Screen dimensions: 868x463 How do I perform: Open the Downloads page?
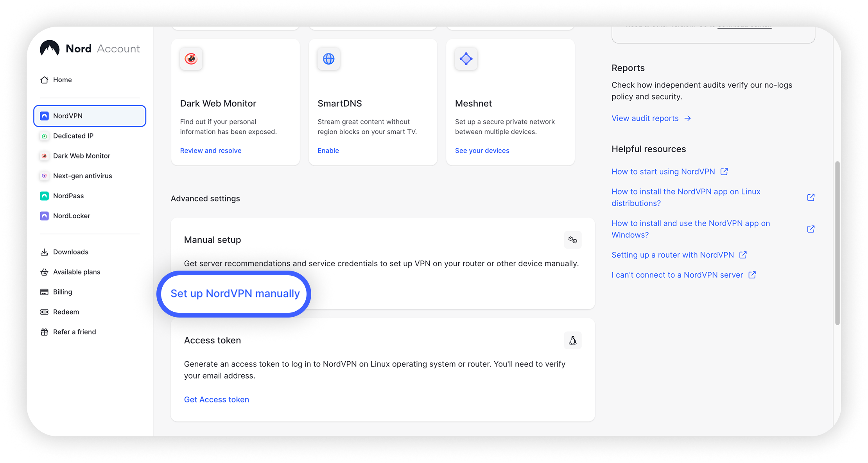(64, 252)
